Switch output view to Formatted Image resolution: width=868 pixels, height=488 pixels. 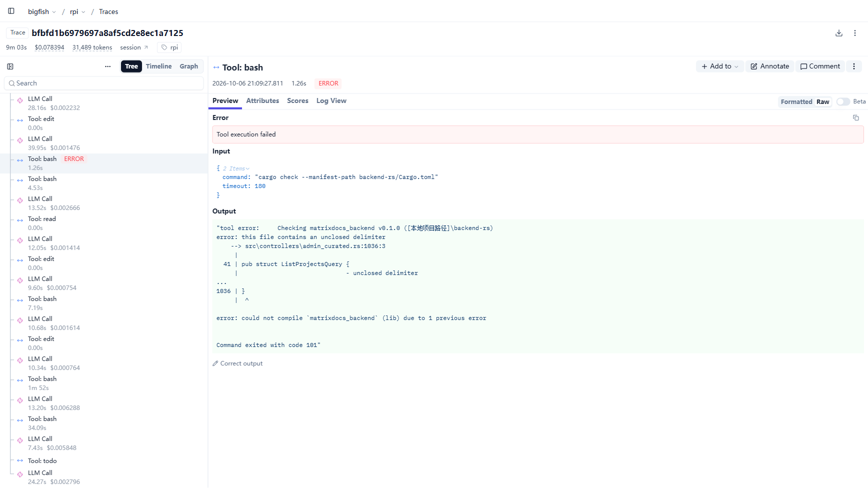(x=796, y=102)
